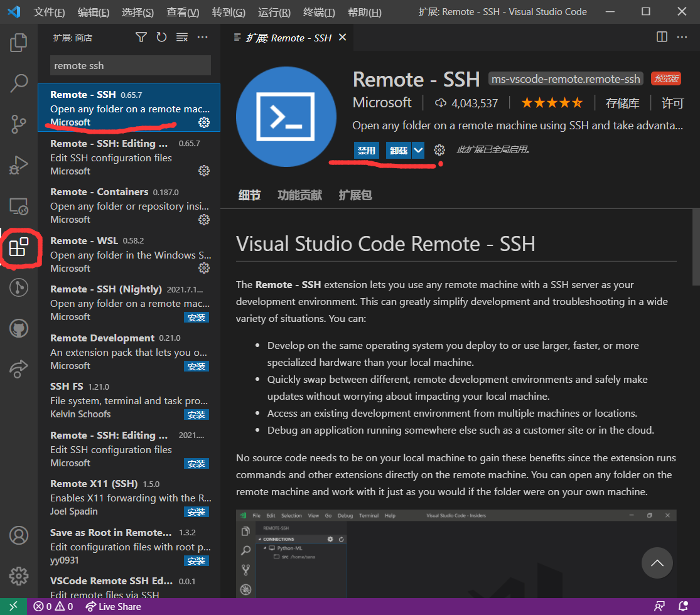Screen dimensions: 700x615
Task: Click the manage gear beside uninstall button
Action: click(439, 150)
